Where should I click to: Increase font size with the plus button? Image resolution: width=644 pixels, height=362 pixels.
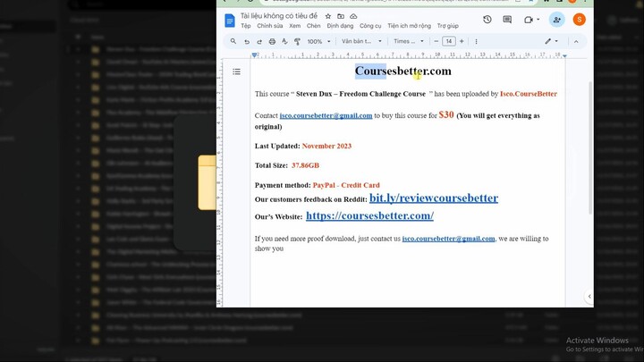(462, 41)
